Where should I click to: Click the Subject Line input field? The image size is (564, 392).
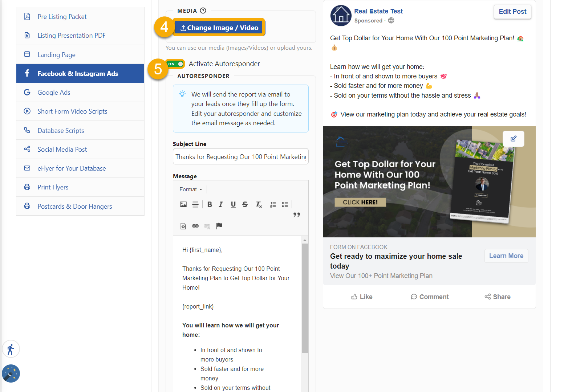pos(240,156)
